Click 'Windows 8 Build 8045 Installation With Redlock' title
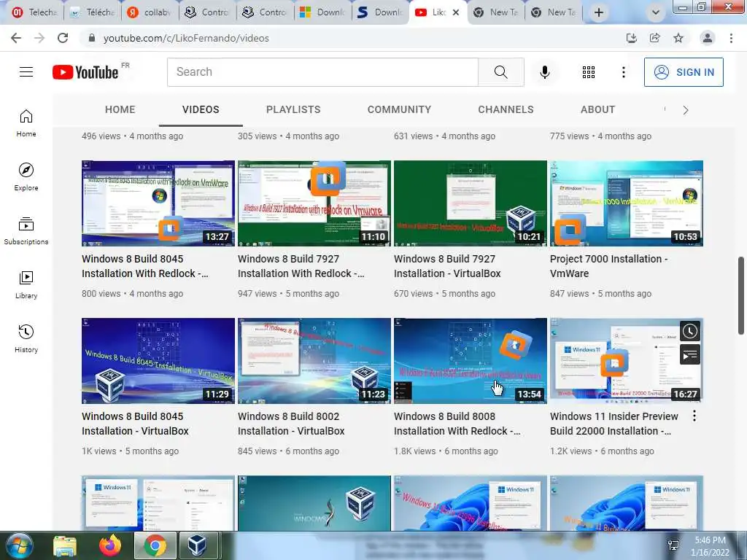 click(x=145, y=266)
